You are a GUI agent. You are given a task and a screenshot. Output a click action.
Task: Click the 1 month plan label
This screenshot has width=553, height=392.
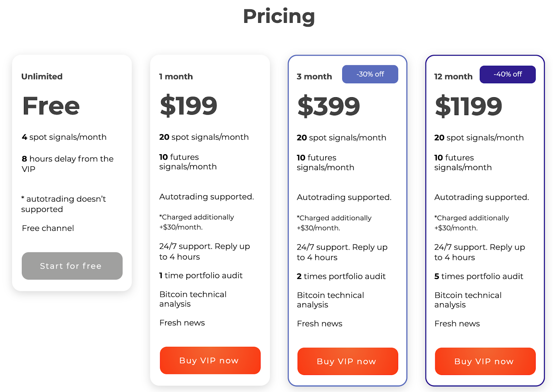tap(176, 76)
